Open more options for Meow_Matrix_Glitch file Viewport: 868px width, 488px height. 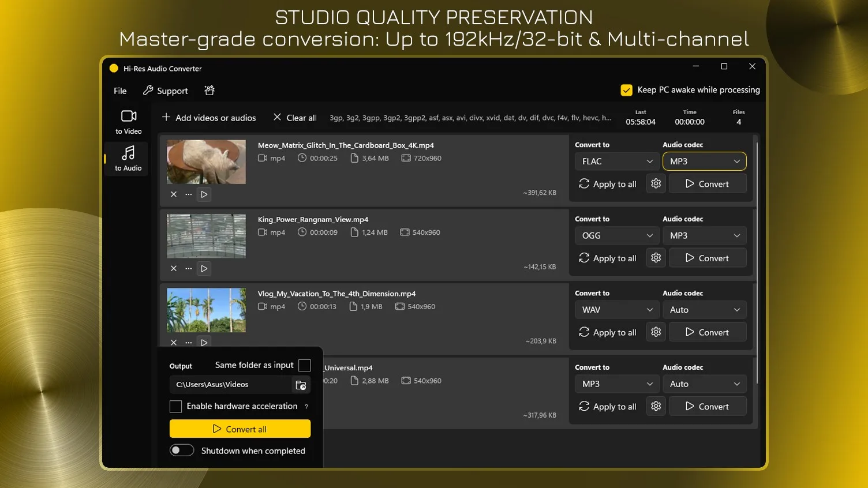[x=189, y=194]
